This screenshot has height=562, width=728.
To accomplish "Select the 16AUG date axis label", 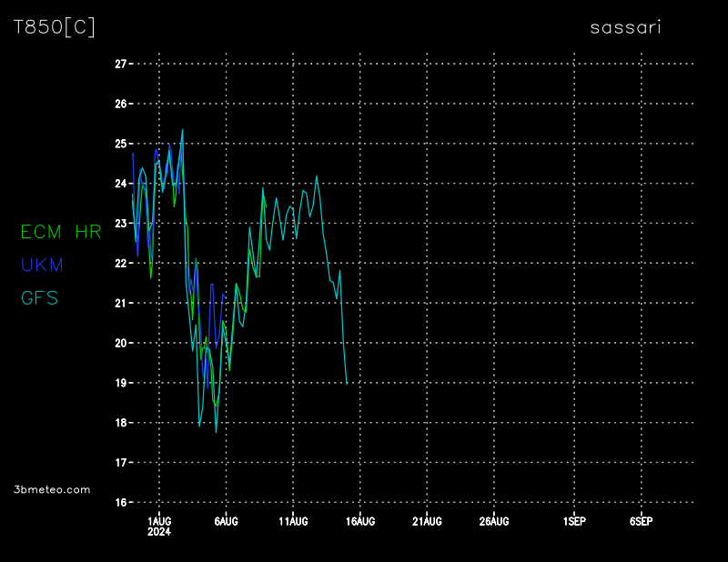I will [x=360, y=521].
